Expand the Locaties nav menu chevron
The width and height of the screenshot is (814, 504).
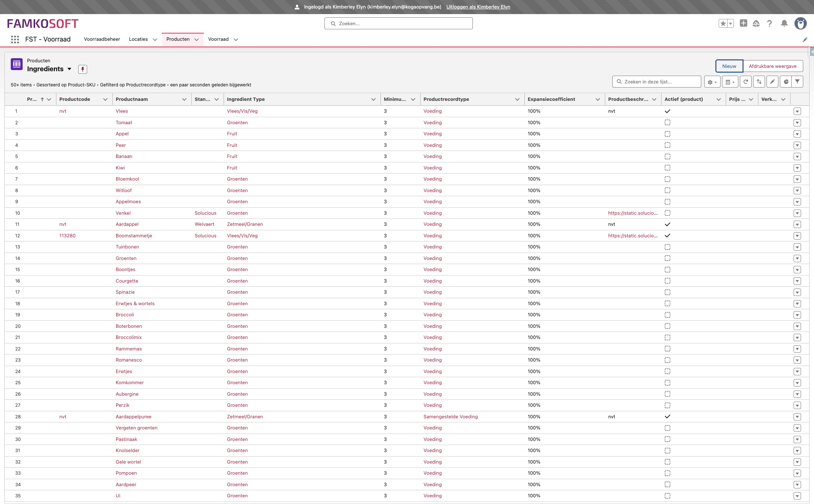[x=155, y=39]
